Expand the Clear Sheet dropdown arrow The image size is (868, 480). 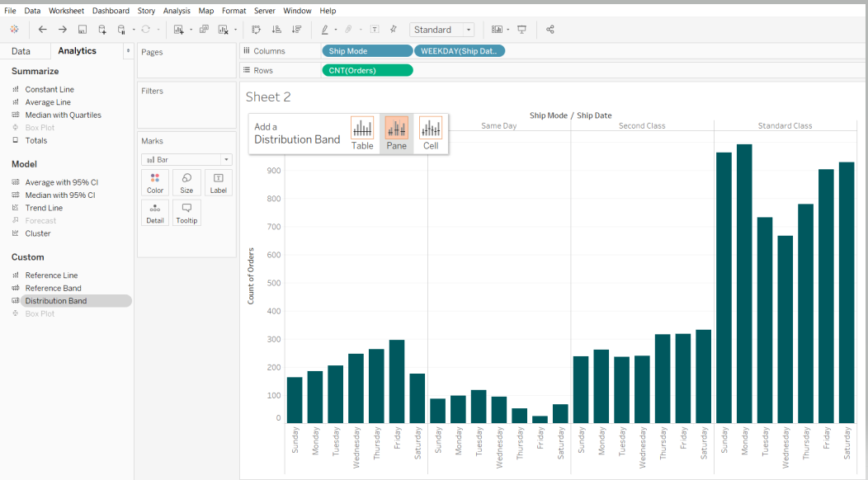(235, 30)
